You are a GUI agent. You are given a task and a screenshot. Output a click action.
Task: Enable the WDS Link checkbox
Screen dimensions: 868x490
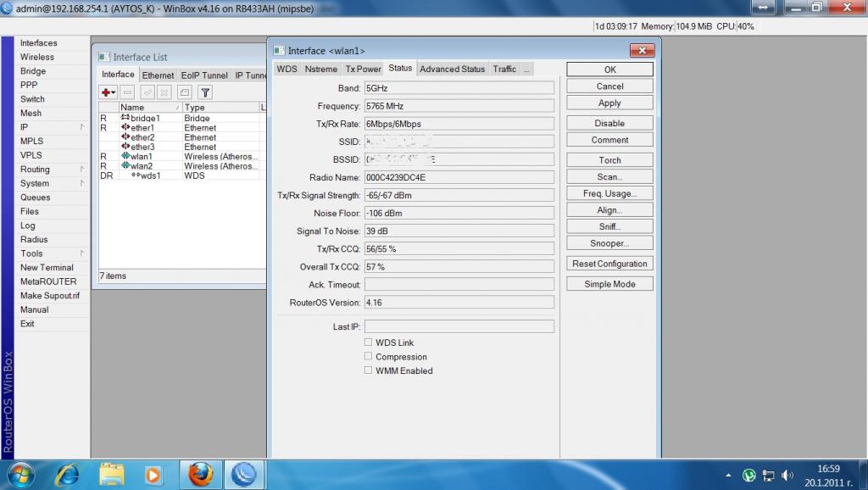tap(368, 342)
